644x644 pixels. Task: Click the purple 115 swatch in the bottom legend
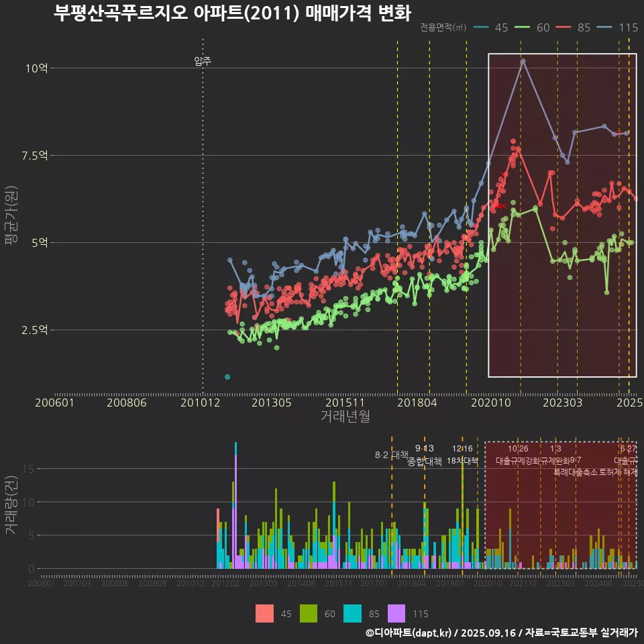tap(396, 613)
